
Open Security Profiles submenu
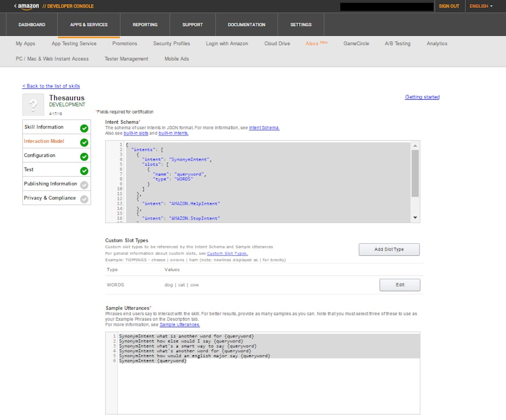pos(171,43)
